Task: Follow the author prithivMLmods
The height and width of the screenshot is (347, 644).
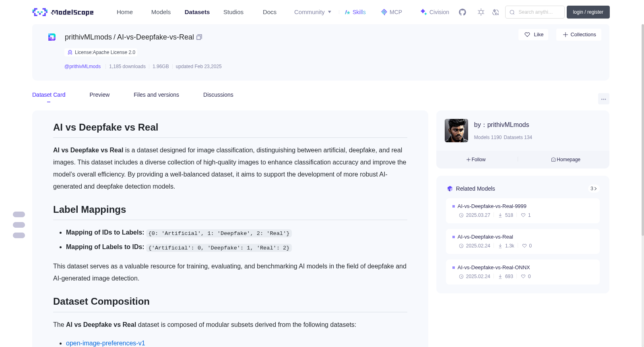Action: 476,160
